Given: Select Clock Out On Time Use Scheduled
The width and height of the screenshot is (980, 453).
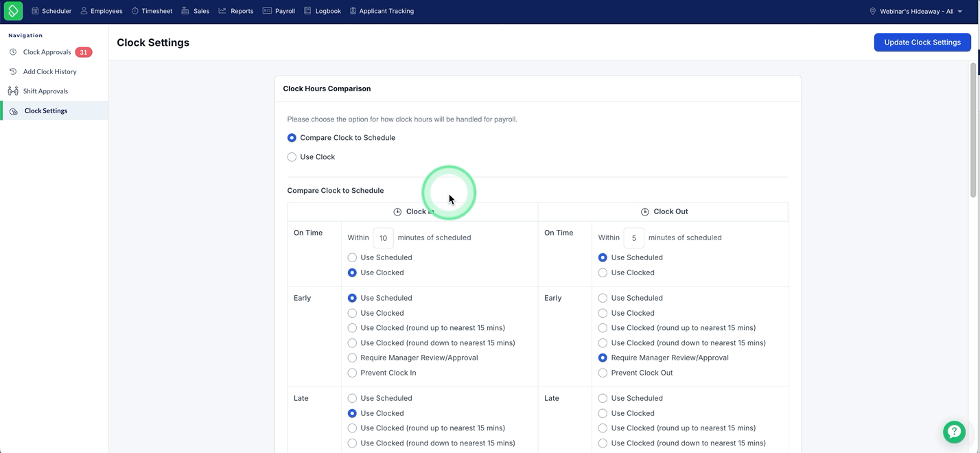Looking at the screenshot, I should click(x=603, y=257).
